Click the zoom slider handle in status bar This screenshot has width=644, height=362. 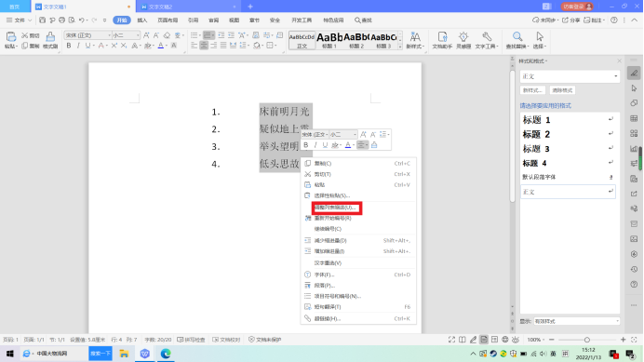[x=587, y=340]
